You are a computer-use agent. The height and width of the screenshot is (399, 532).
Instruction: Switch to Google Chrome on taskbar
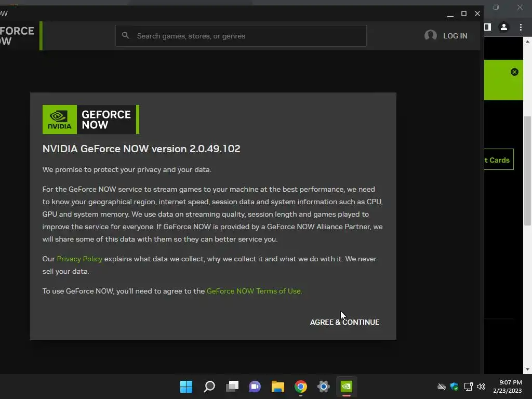pos(301,387)
